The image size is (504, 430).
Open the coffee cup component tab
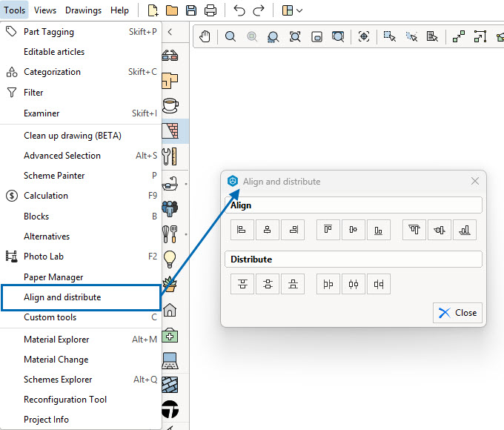coord(170,105)
